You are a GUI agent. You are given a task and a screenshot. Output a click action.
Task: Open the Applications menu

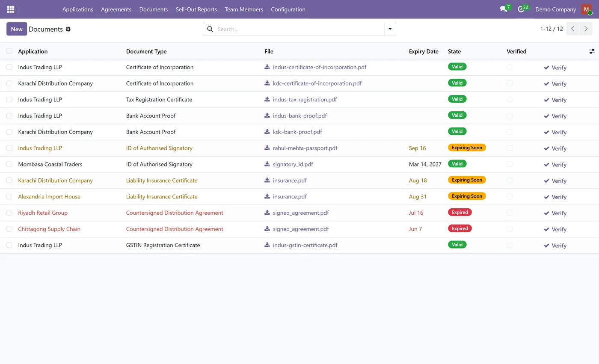[78, 9]
